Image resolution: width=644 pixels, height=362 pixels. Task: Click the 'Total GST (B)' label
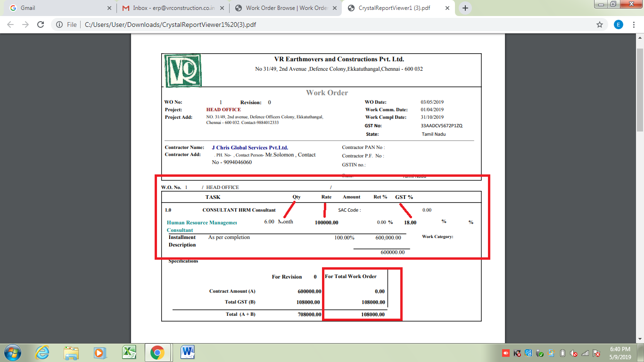tap(240, 302)
